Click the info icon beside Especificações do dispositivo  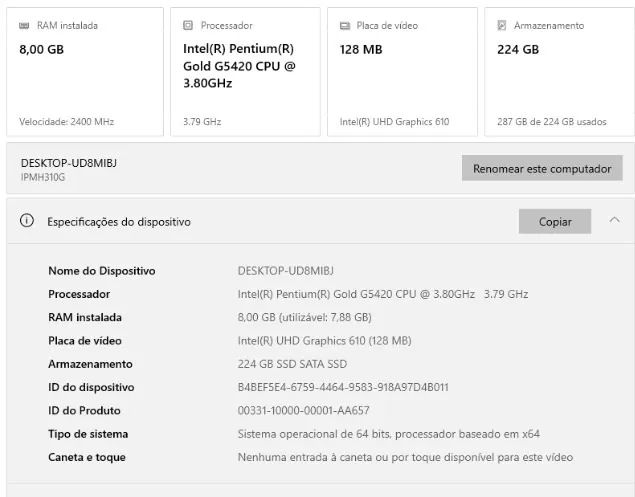pos(27,221)
